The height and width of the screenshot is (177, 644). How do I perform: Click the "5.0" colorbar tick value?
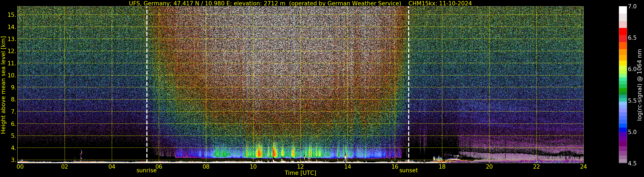pyautogui.click(x=632, y=132)
